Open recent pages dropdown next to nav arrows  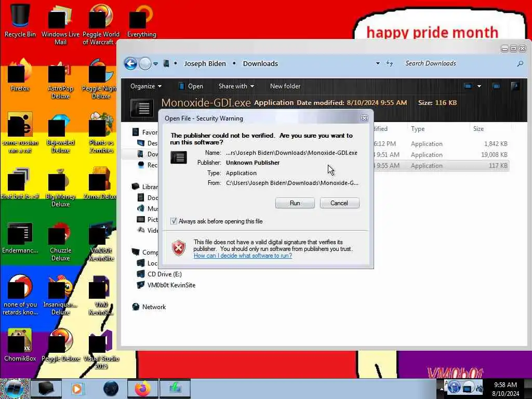pos(155,64)
